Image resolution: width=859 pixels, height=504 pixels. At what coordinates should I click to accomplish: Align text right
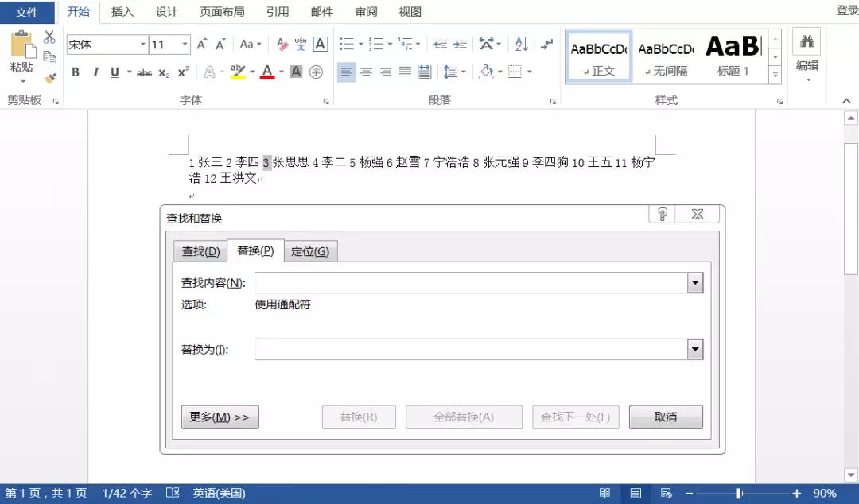[x=386, y=72]
